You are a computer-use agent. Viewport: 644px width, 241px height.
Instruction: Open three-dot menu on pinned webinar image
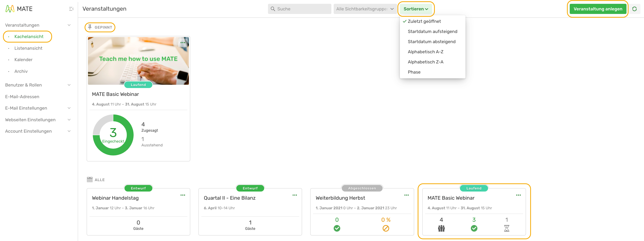point(183,43)
